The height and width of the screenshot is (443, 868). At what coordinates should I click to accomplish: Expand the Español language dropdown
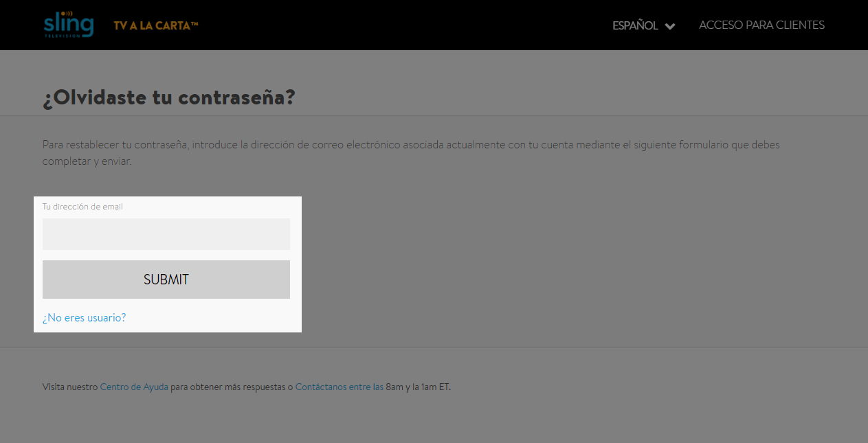point(644,25)
